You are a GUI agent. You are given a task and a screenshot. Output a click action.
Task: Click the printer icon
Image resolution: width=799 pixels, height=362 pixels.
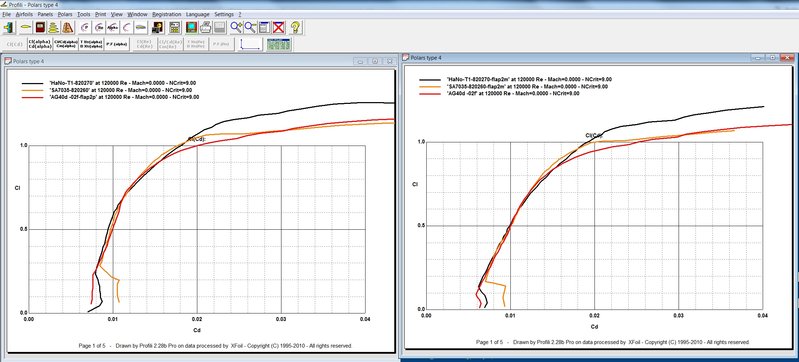coord(205,27)
